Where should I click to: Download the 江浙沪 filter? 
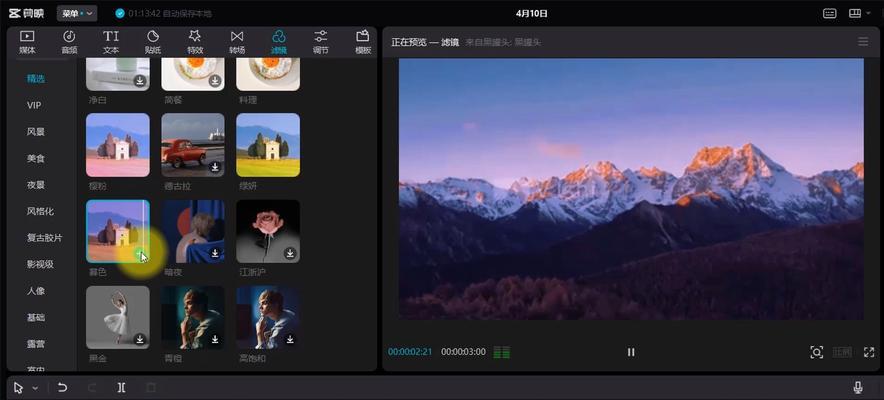pos(290,254)
